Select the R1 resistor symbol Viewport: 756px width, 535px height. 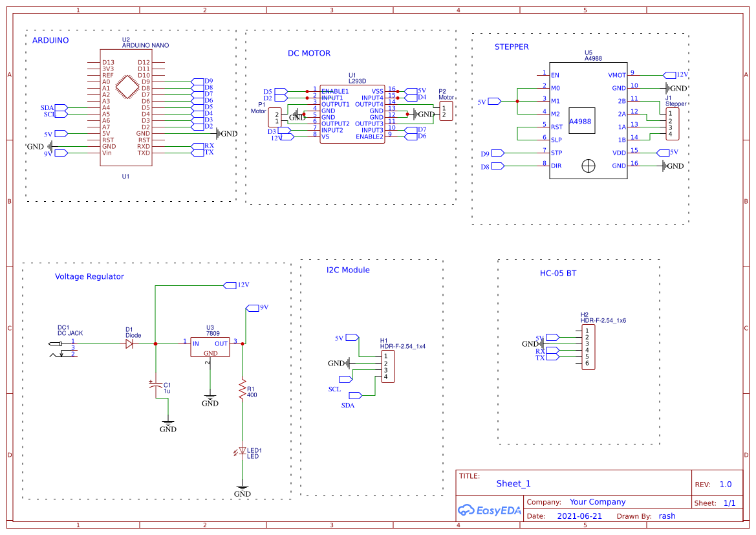(x=243, y=389)
